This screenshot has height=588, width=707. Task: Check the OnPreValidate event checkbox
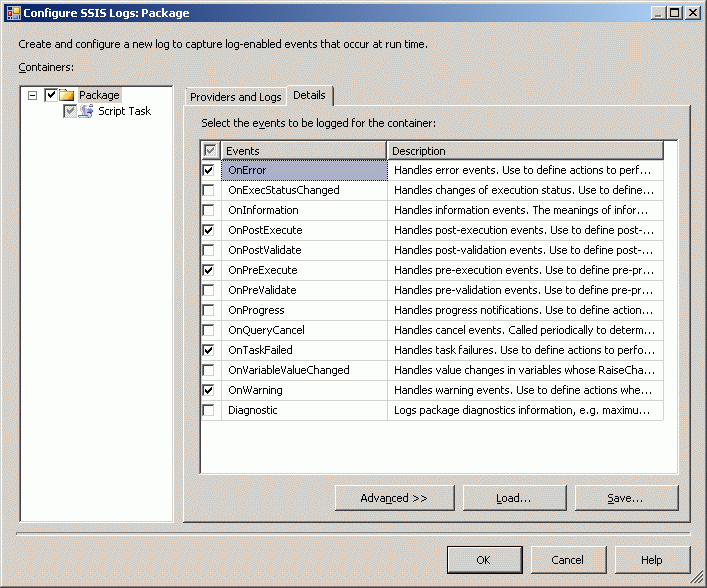coord(208,290)
